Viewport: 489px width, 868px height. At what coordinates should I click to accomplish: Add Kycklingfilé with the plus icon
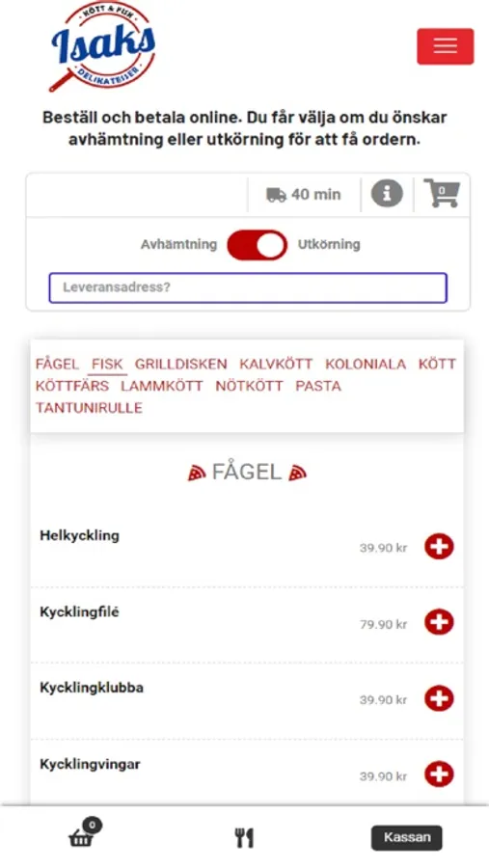click(439, 622)
